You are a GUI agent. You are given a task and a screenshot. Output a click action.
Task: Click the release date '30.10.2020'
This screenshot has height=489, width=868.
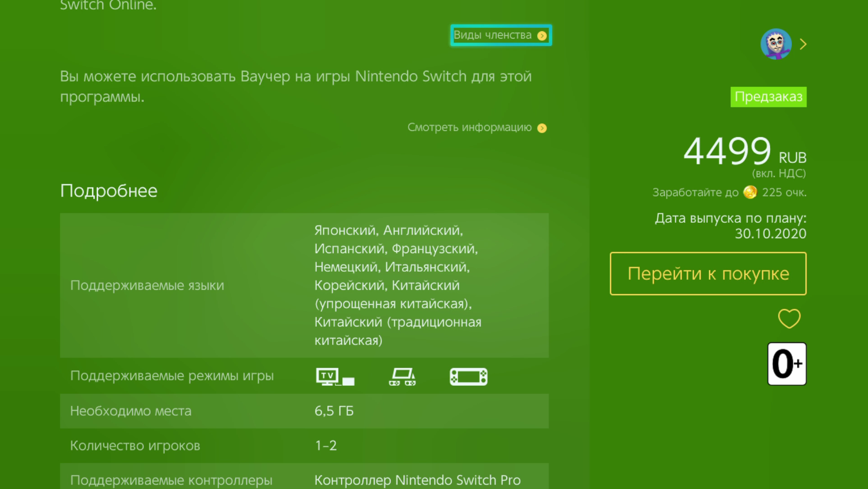(x=770, y=234)
